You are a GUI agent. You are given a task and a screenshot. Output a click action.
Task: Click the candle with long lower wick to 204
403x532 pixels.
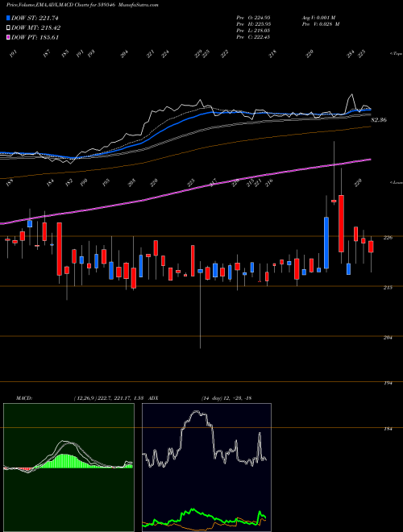click(200, 305)
